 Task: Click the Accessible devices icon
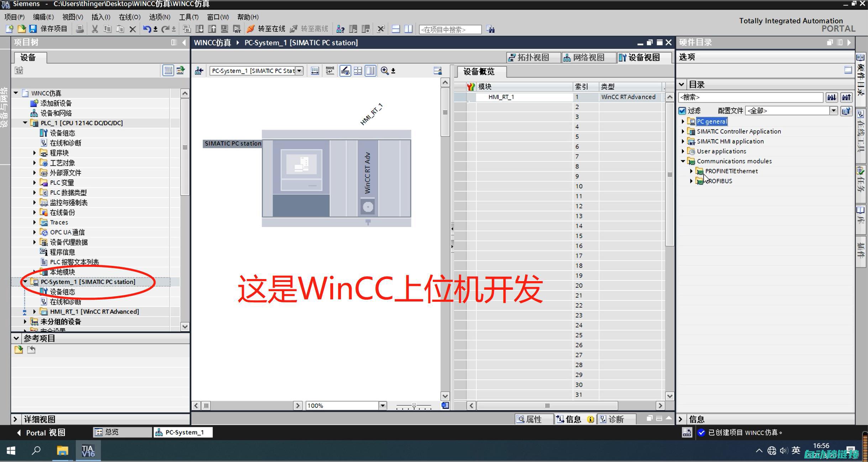(x=340, y=29)
